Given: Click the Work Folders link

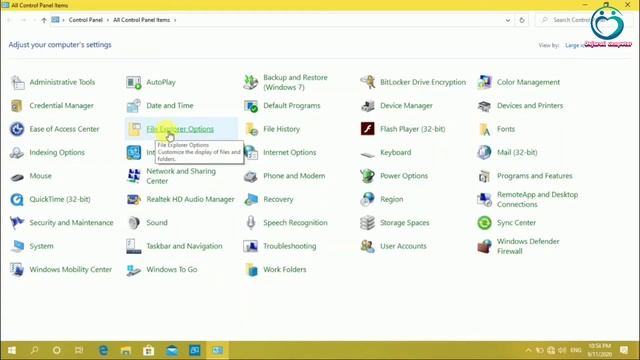Looking at the screenshot, I should (284, 269).
